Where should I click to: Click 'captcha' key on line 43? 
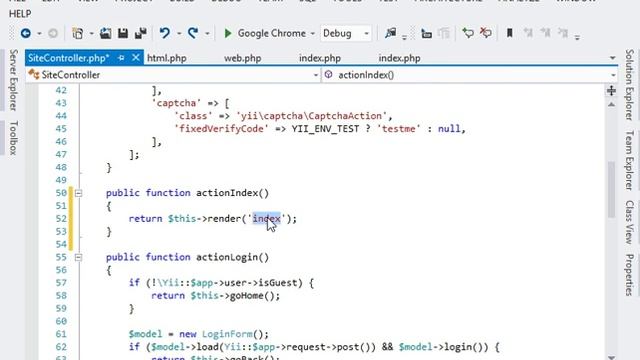pos(176,103)
